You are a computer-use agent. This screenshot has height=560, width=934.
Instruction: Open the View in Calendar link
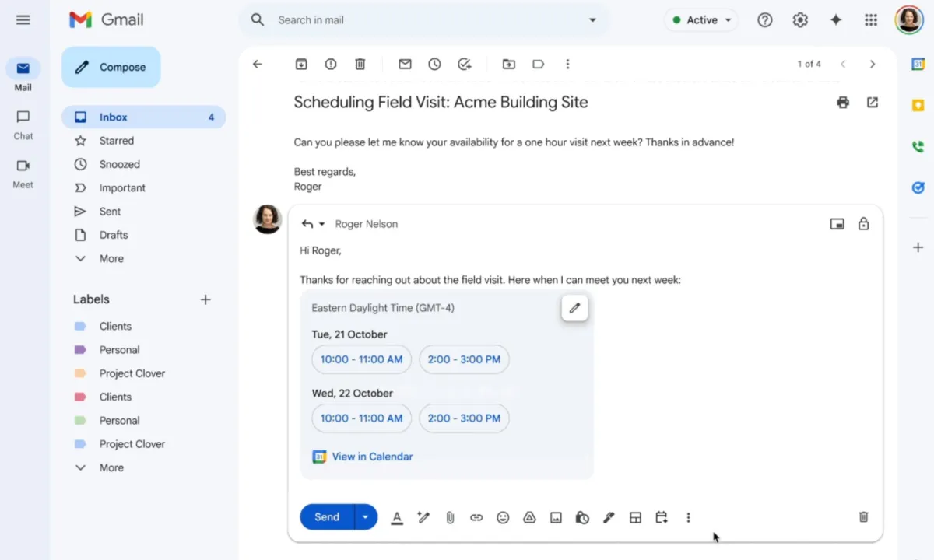[372, 457]
